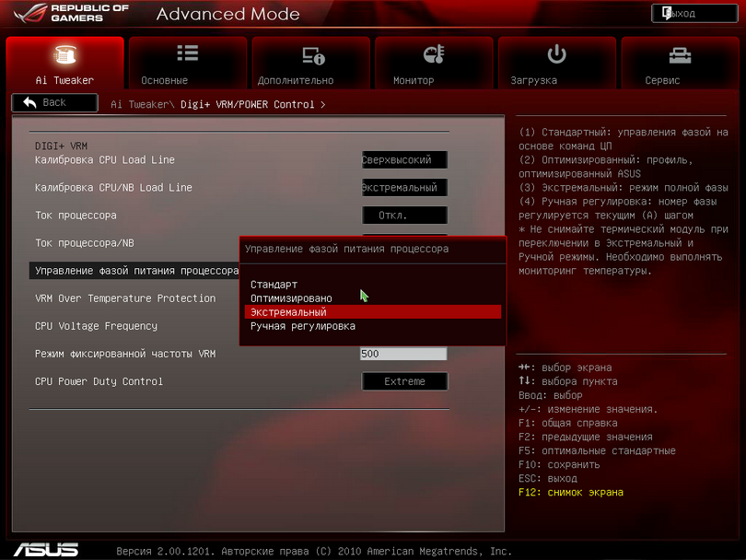The width and height of the screenshot is (746, 560).
Task: Click the VRM frequency field showing 500
Action: [x=403, y=354]
